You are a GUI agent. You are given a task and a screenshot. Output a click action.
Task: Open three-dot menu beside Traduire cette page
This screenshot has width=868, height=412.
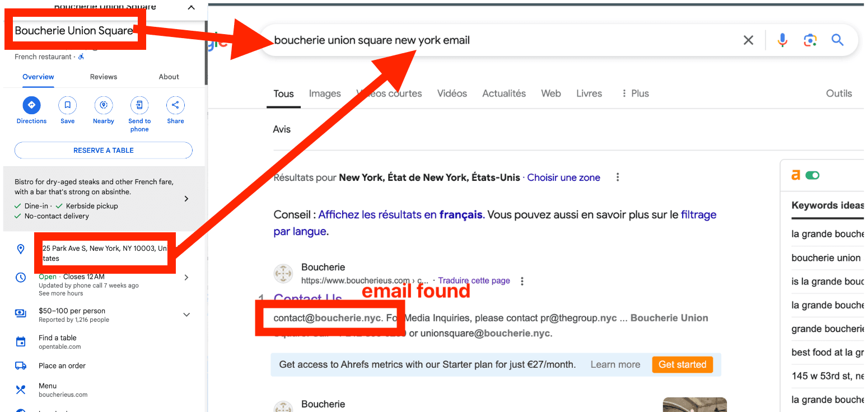522,281
